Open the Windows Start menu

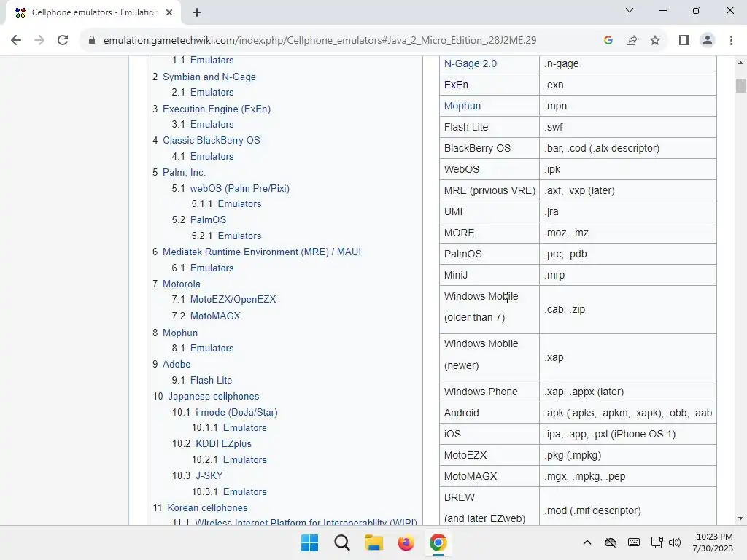point(309,542)
